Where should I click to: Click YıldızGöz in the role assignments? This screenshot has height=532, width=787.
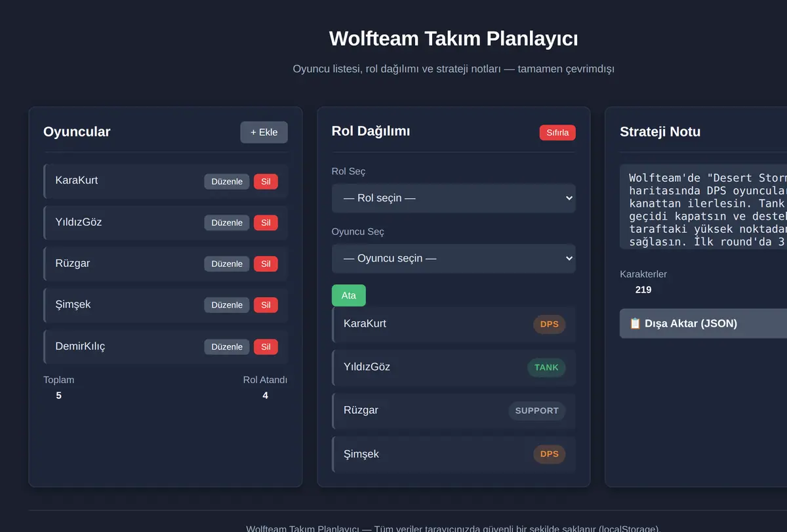tap(454, 367)
